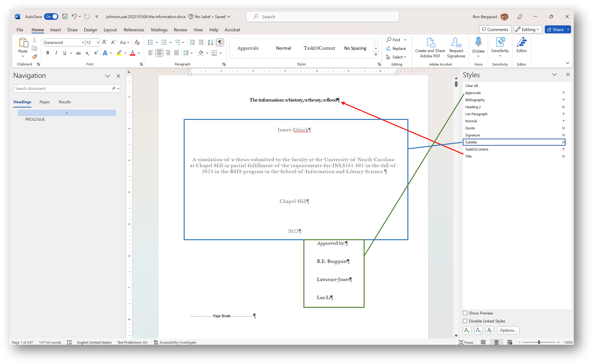This screenshot has width=593, height=364.
Task: Toggle paragraph marks display
Action: [220, 42]
